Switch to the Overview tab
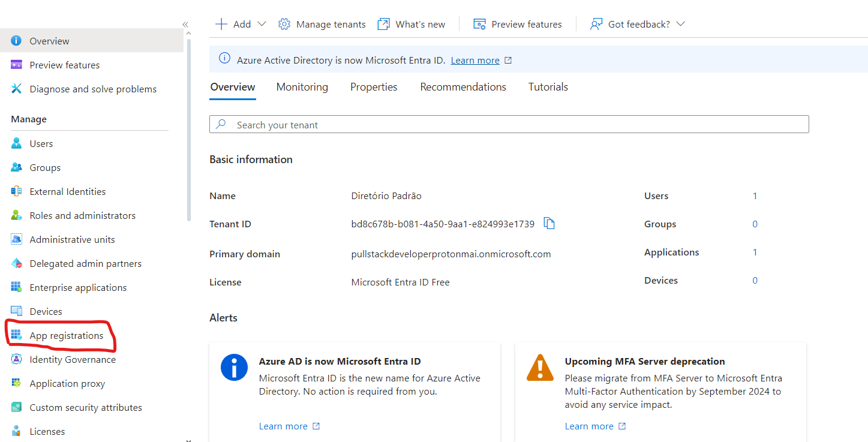This screenshot has width=868, height=442. tap(233, 87)
